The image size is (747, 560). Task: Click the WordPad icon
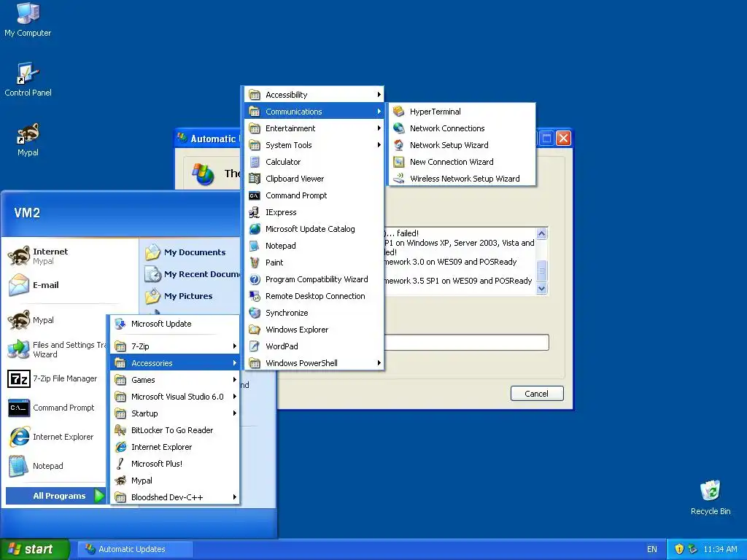[255, 346]
